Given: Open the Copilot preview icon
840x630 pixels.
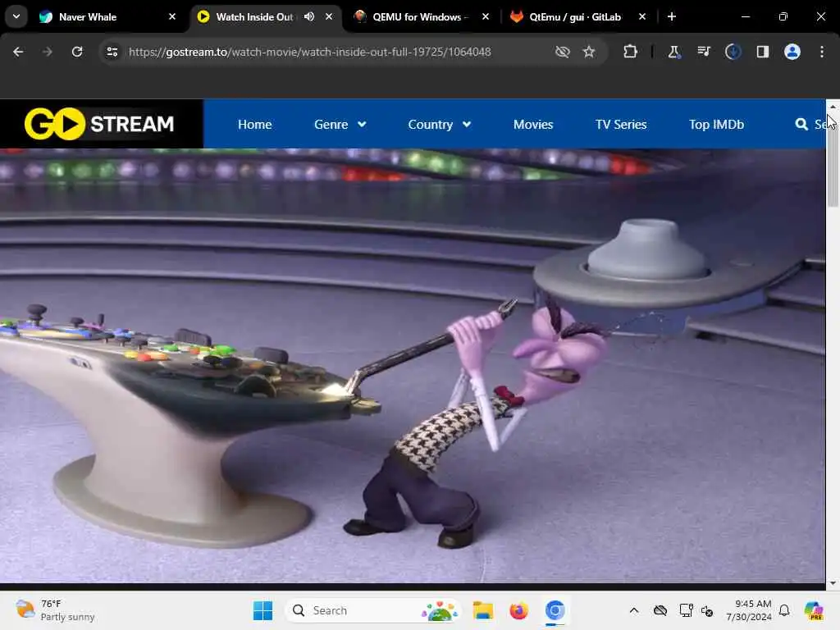Looking at the screenshot, I should 814,610.
